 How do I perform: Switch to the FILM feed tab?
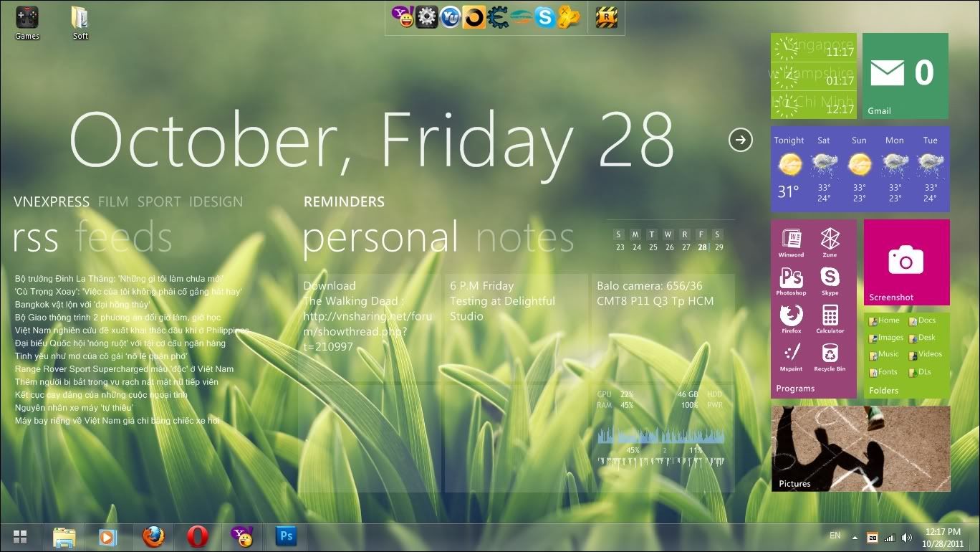tap(113, 202)
